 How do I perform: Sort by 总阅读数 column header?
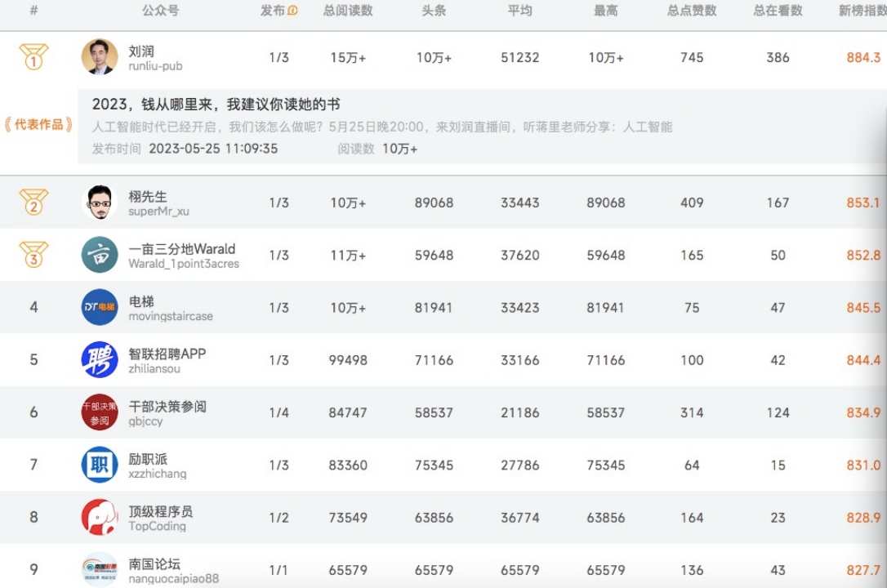pos(348,10)
